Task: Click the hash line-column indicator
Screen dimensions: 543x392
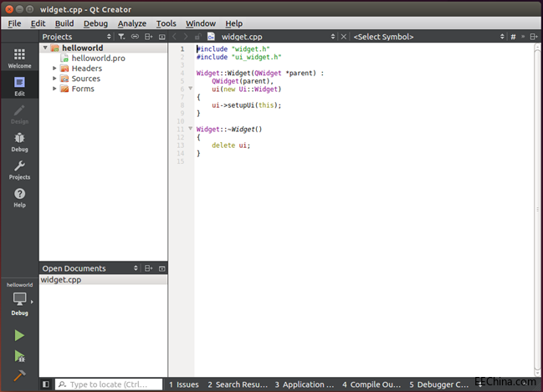Action: (513, 37)
